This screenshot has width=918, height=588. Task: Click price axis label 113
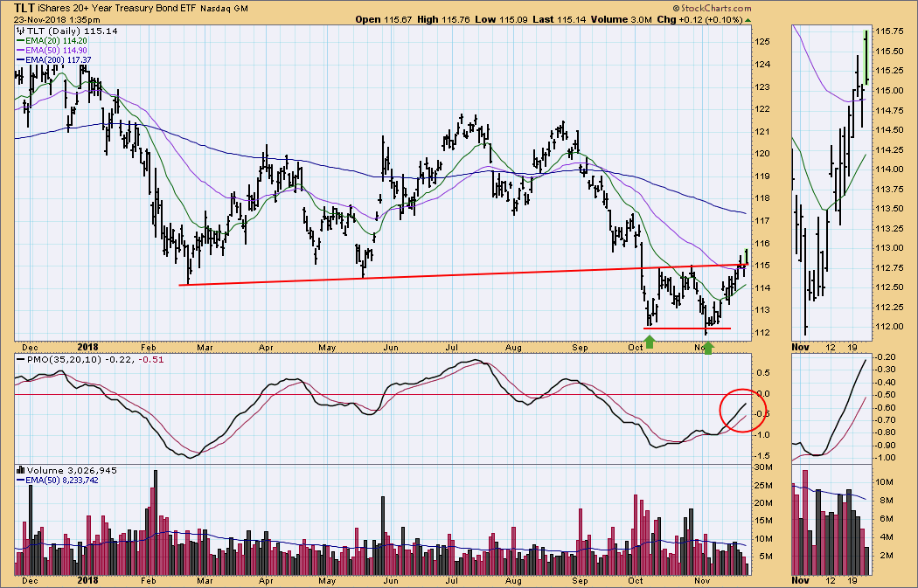point(762,310)
